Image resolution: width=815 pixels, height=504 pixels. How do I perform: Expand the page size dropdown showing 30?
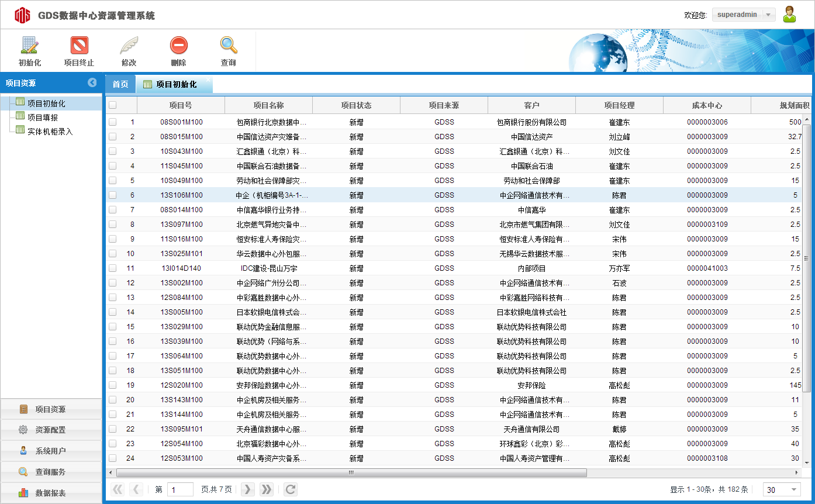(x=794, y=489)
